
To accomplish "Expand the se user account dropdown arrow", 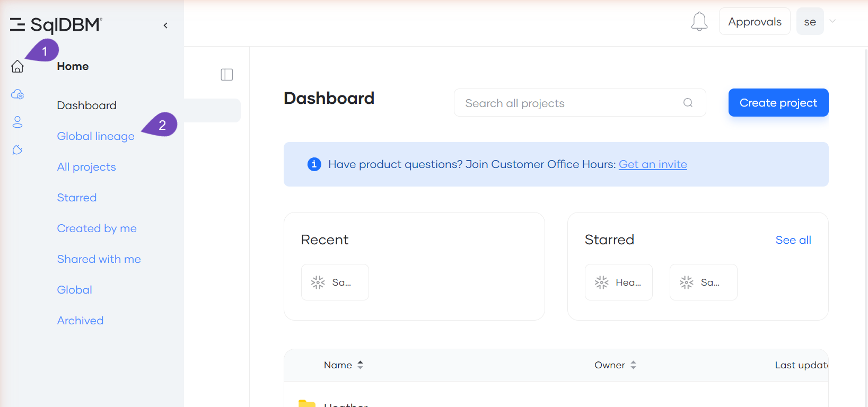I will (832, 21).
